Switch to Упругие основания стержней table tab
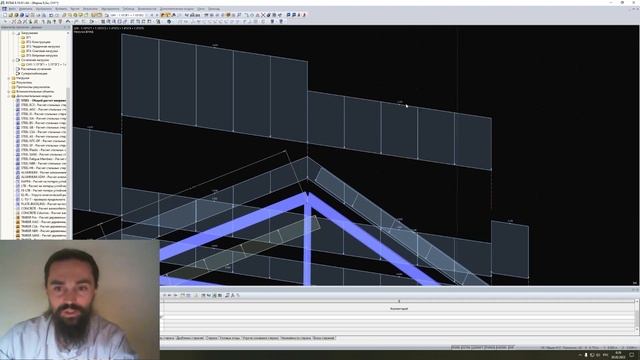This screenshot has width=640, height=360. (260, 338)
